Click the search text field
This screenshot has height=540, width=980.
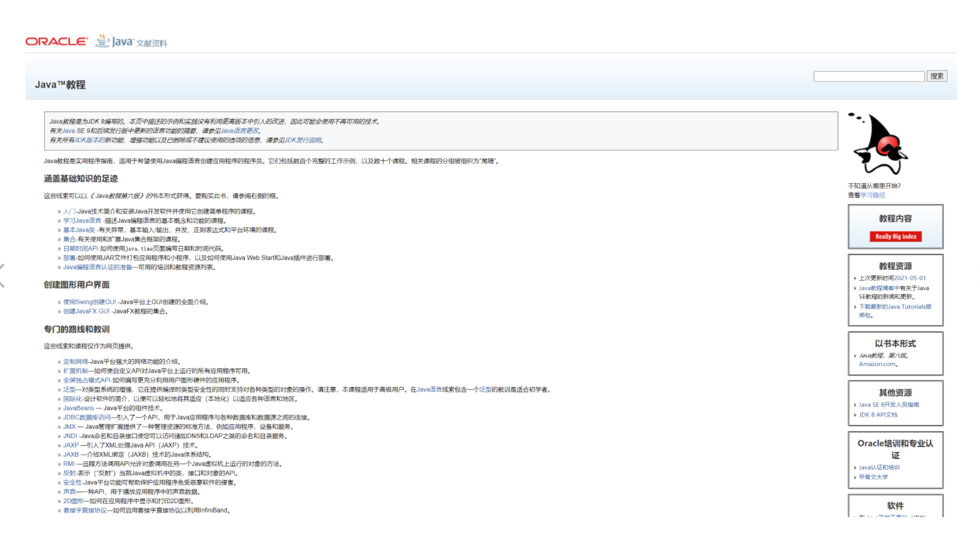click(x=869, y=76)
